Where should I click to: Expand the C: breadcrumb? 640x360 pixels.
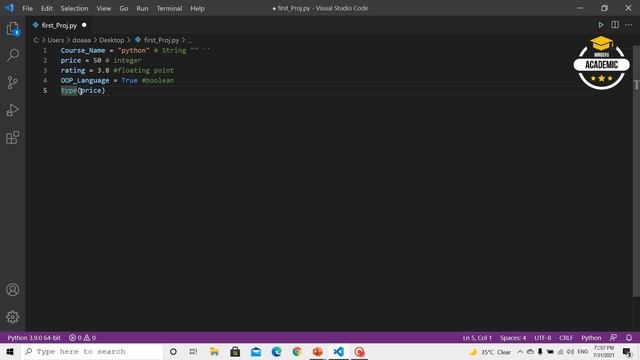(x=36, y=40)
